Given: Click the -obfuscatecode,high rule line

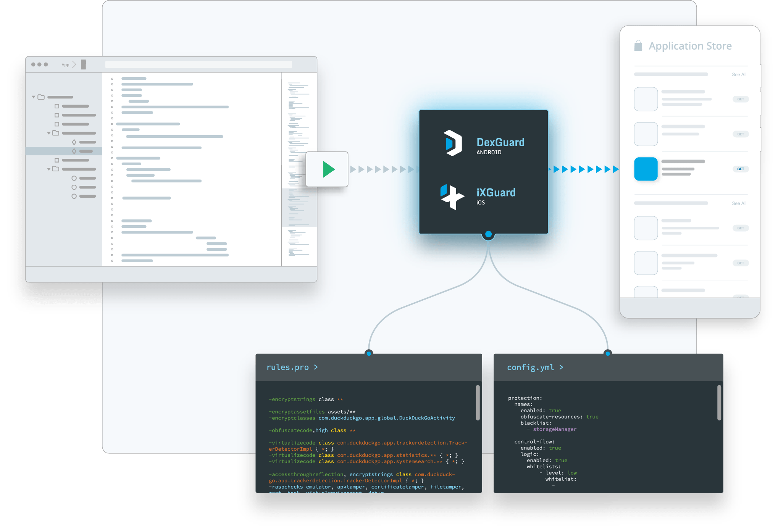Looking at the screenshot, I should tap(312, 430).
